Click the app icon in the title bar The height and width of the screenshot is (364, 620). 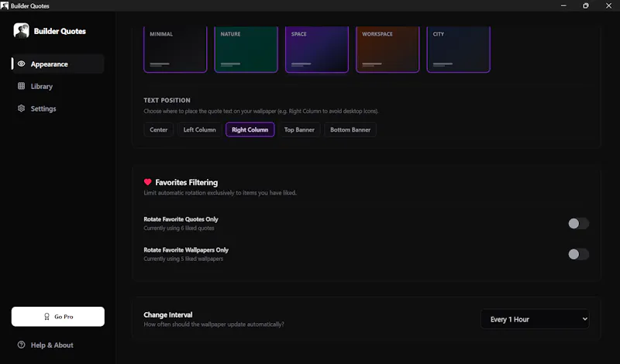click(x=5, y=5)
